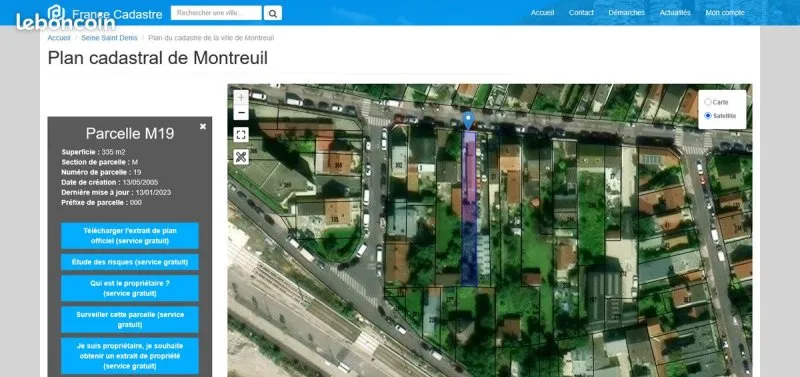Click Plan du cadastre de Montreuil breadcrumb
This screenshot has height=377, width=800.
tap(211, 38)
